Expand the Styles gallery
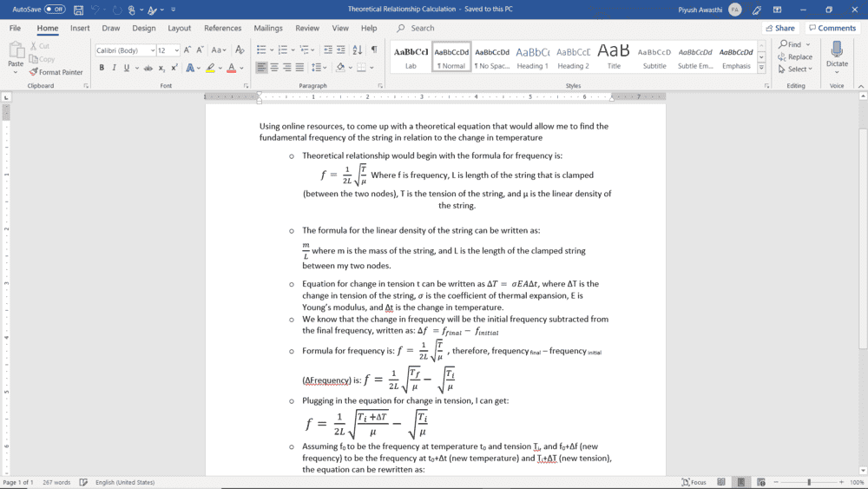 click(761, 68)
